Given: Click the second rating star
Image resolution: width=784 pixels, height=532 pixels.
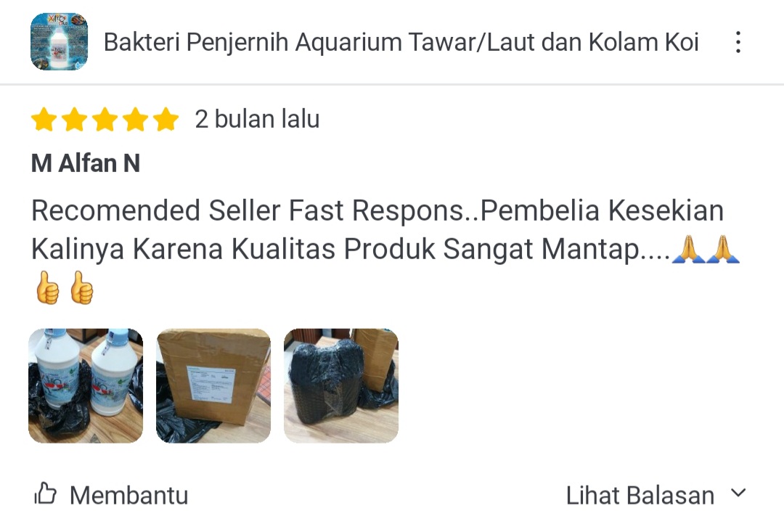Looking at the screenshot, I should [75, 120].
